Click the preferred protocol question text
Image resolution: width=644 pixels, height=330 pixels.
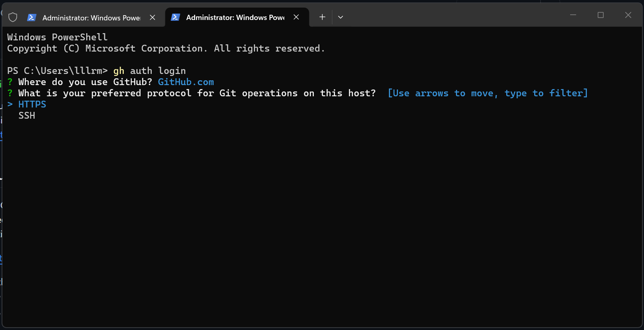[197, 93]
